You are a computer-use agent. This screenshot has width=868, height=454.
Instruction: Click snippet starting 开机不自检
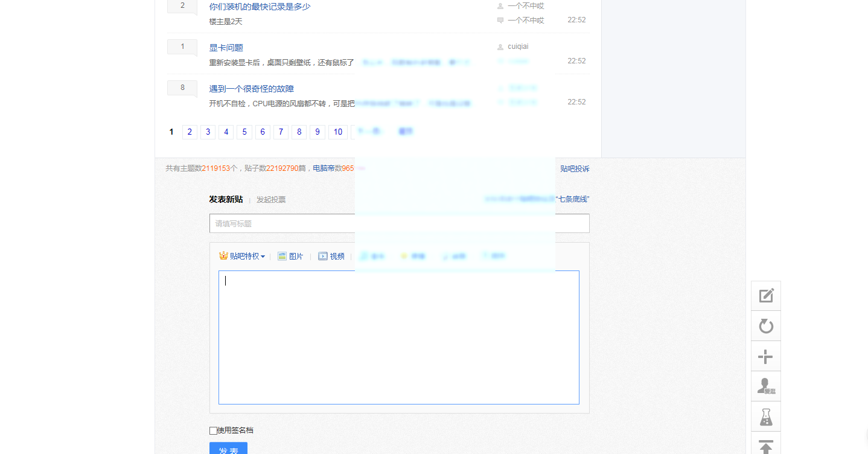281,104
